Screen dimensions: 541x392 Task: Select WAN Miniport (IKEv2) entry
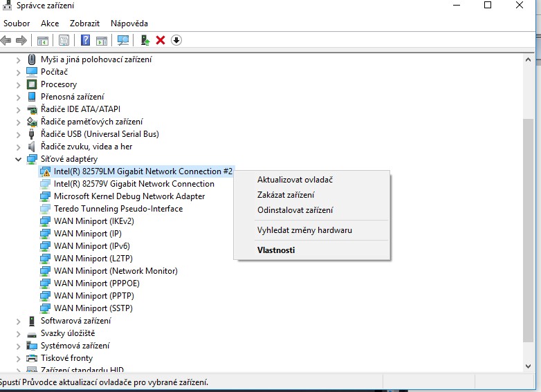[x=94, y=221]
